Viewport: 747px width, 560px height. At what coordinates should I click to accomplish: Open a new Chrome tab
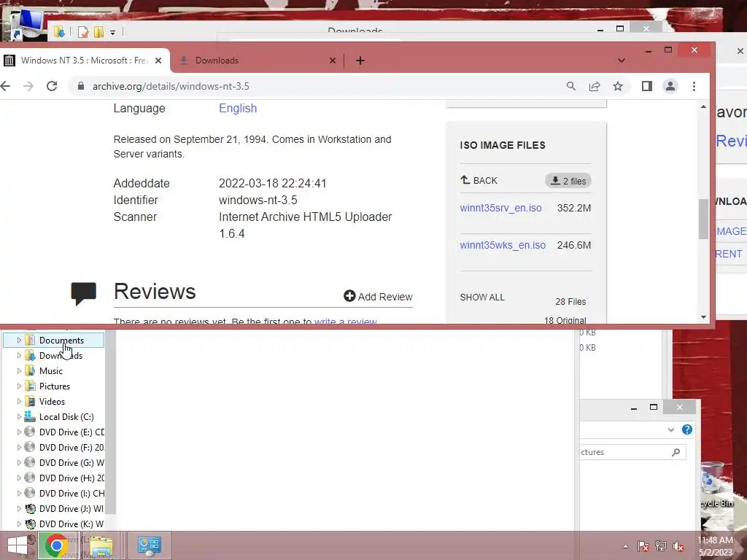pyautogui.click(x=360, y=61)
